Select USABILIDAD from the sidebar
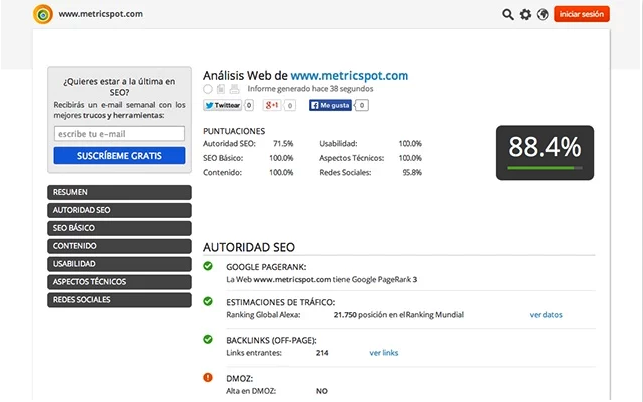This screenshot has width=643, height=402. tap(119, 264)
